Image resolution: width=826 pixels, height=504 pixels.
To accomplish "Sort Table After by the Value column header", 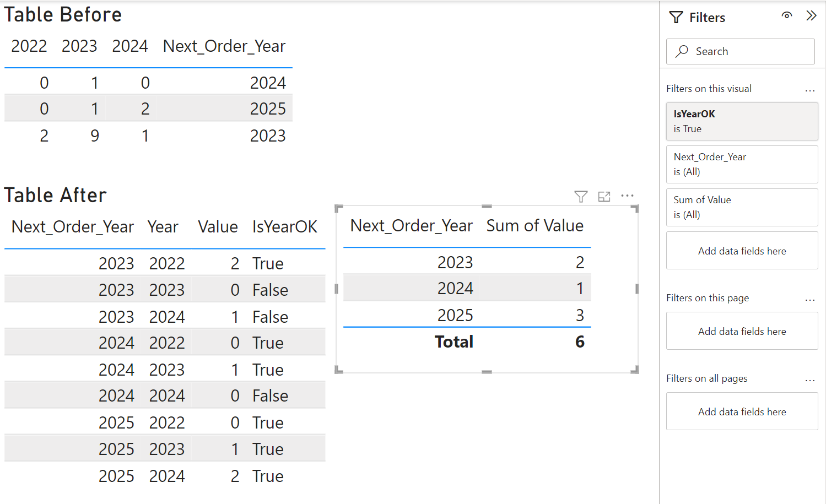I will [x=218, y=227].
